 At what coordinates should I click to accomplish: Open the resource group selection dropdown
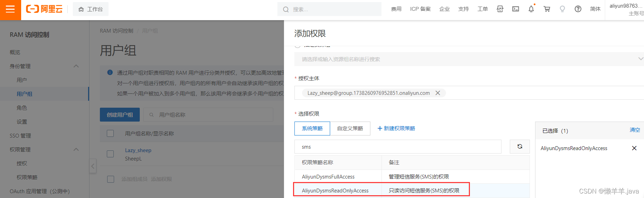[x=469, y=59]
